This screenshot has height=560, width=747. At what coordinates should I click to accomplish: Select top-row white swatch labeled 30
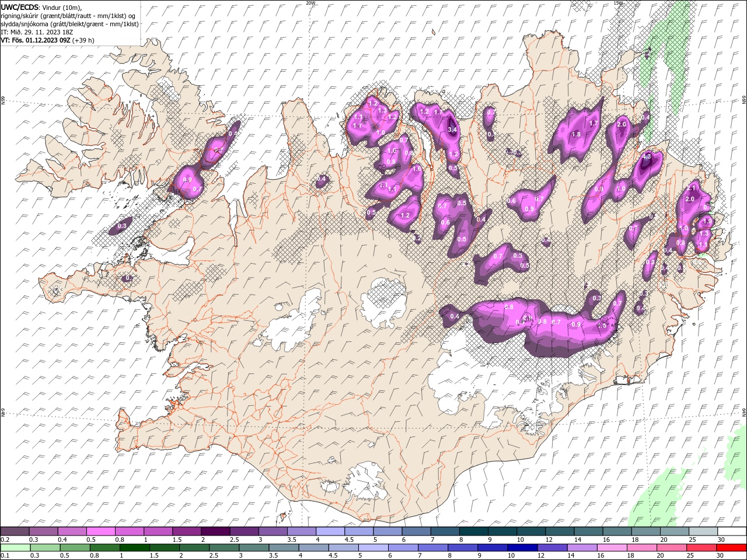click(732, 531)
